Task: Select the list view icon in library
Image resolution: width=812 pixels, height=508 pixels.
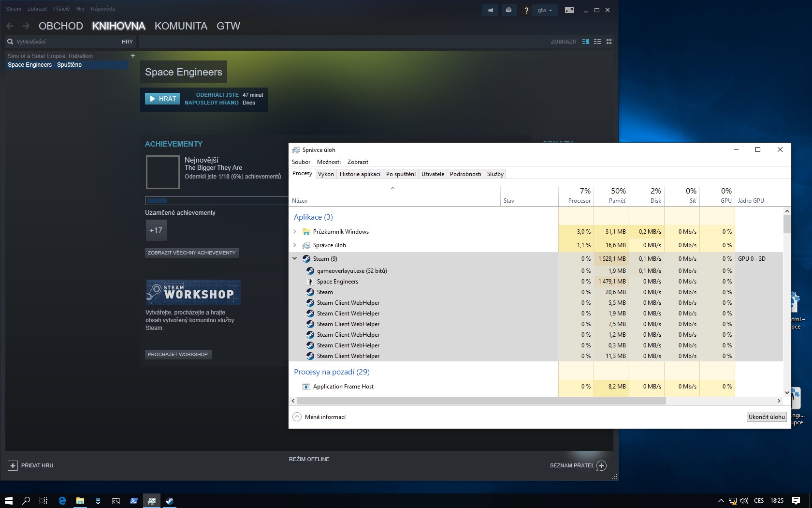Action: 597,42
